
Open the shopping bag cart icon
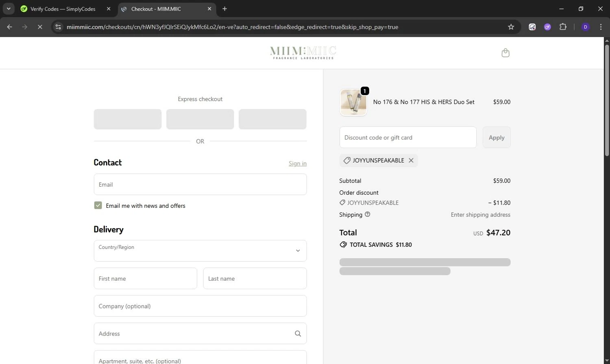tap(505, 53)
